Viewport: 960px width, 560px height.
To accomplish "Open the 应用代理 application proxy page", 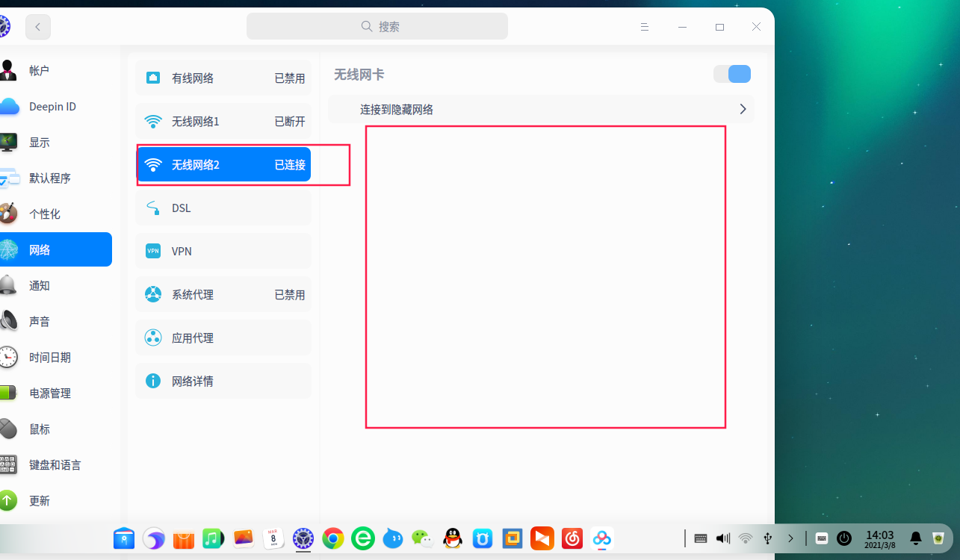I will 223,337.
